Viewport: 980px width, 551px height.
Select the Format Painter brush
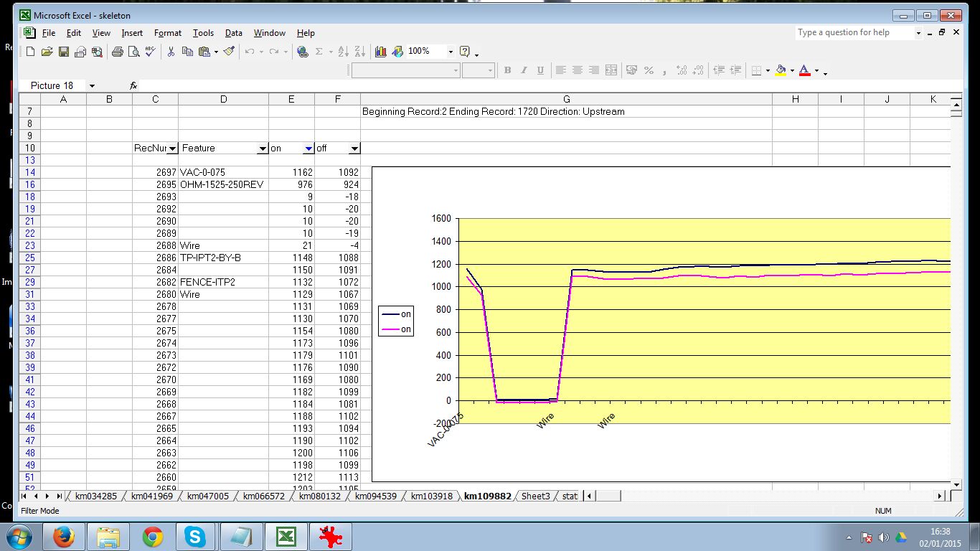[229, 52]
